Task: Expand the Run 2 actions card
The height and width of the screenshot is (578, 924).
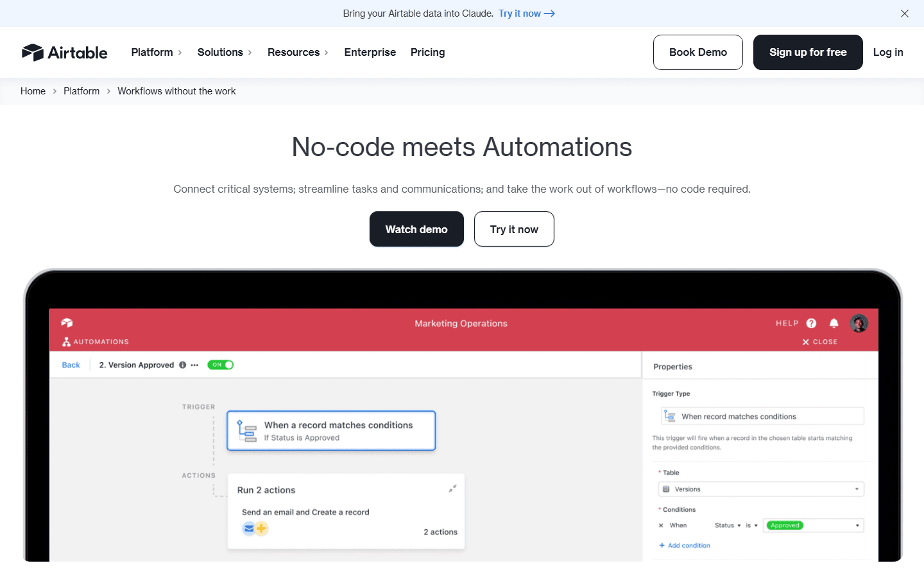Action: 452,489
